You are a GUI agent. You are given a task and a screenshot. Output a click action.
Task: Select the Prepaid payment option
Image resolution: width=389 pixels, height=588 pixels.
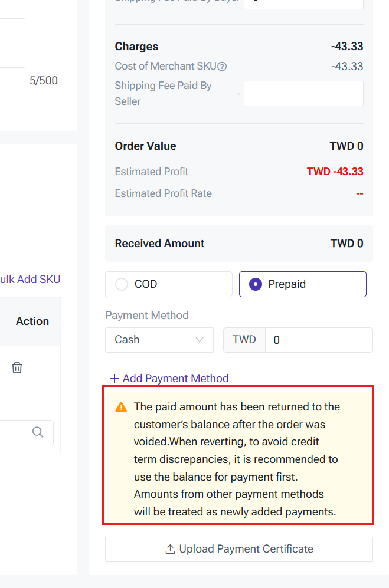pyautogui.click(x=302, y=284)
